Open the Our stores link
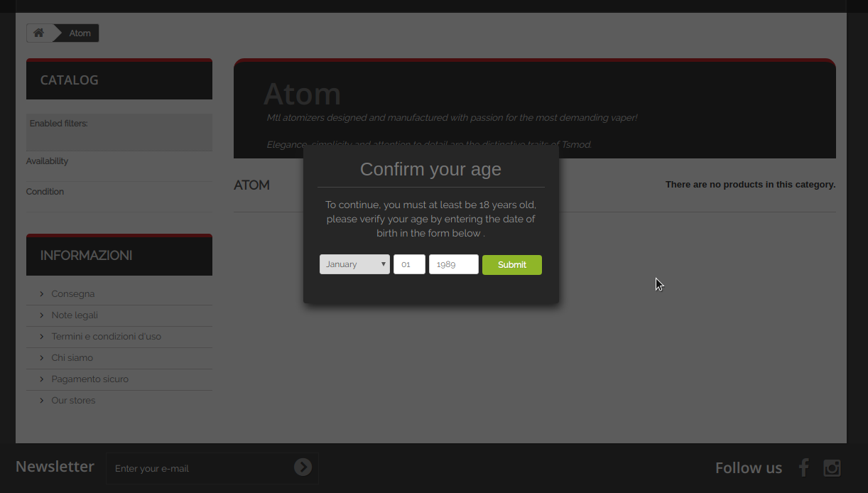 [73, 401]
